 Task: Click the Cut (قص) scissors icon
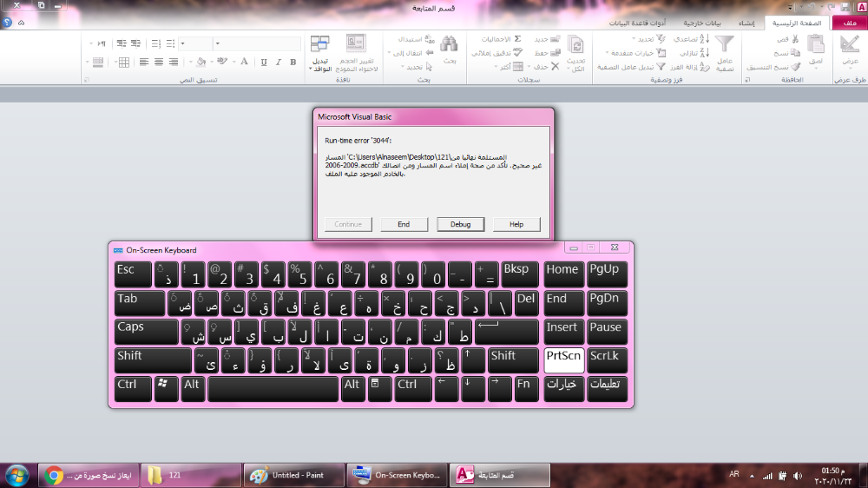pos(795,39)
